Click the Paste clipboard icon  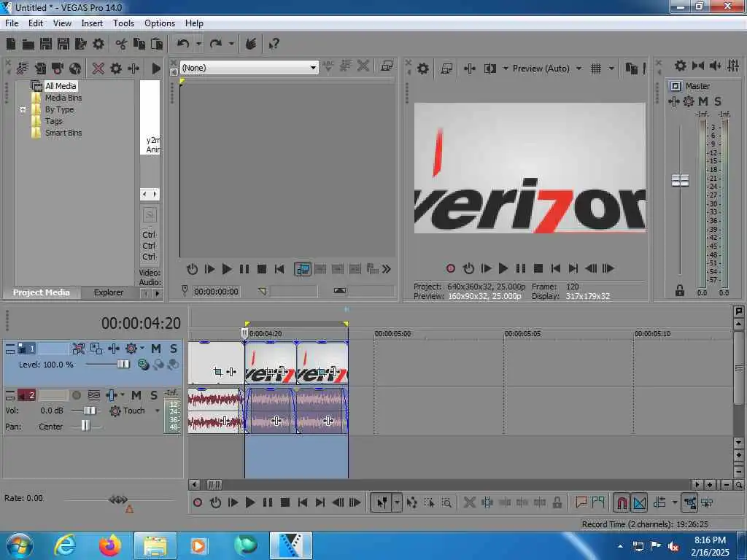(x=157, y=44)
